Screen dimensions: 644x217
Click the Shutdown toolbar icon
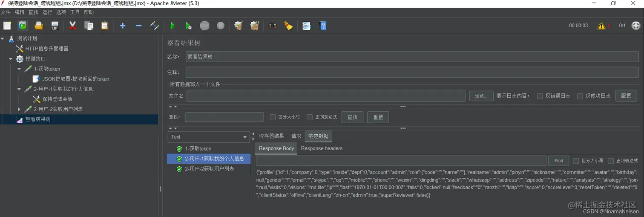(x=221, y=26)
